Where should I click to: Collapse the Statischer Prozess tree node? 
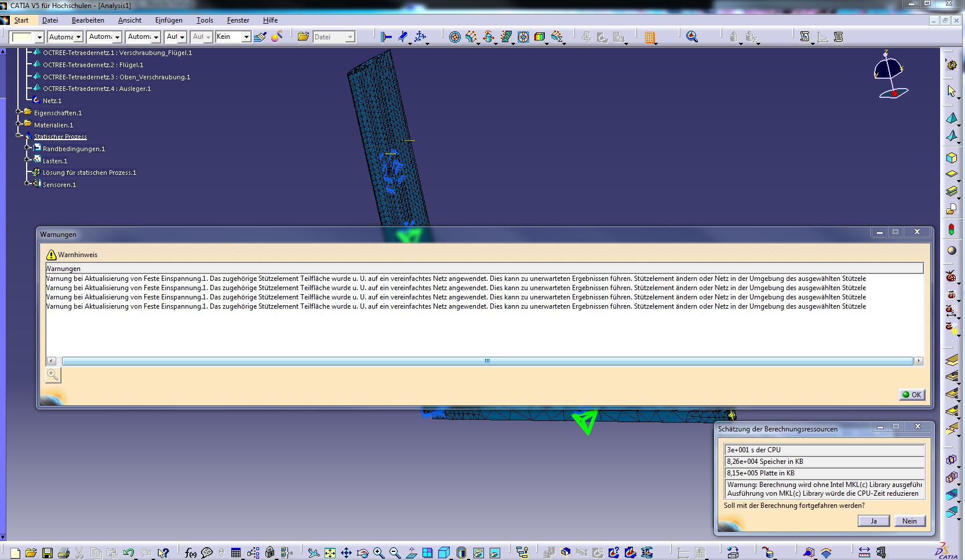18,136
